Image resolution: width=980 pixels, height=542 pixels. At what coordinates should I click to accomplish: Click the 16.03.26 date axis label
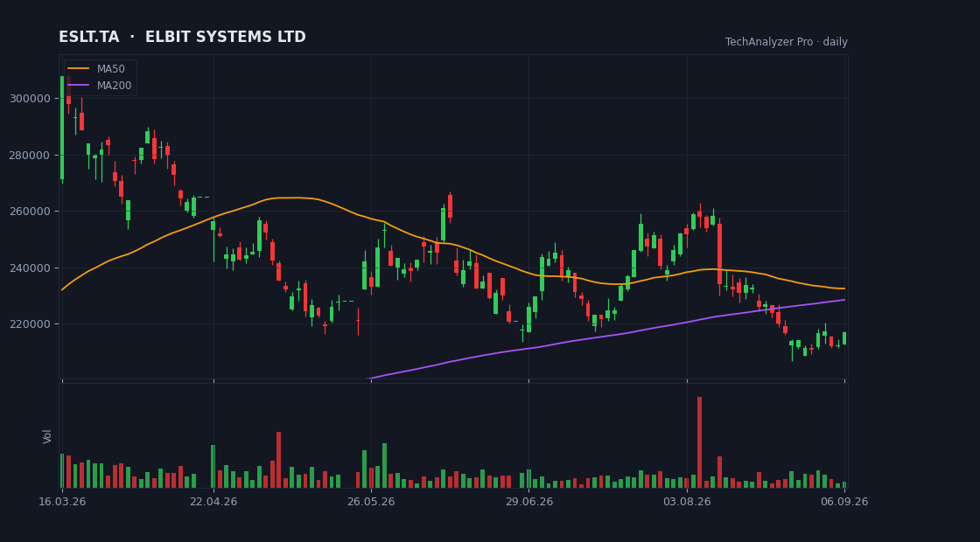point(62,502)
